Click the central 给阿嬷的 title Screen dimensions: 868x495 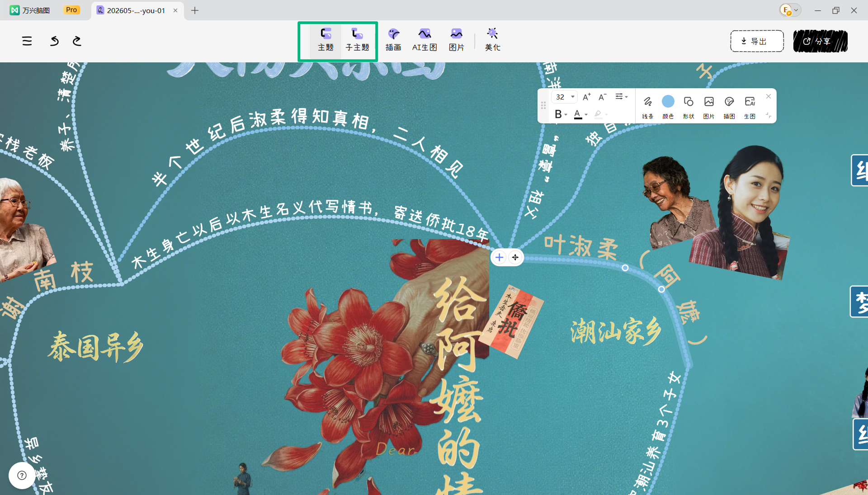[458, 384]
